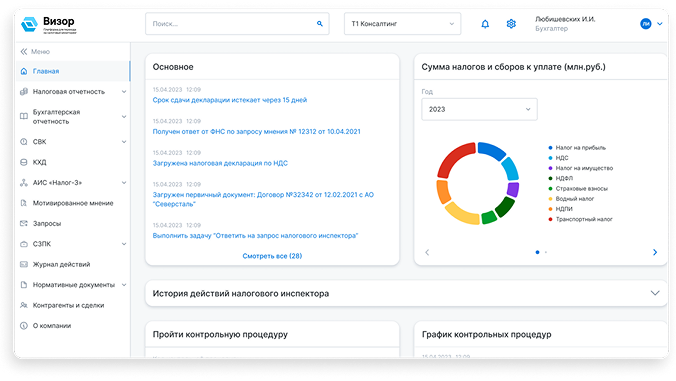The height and width of the screenshot is (381, 676).
Task: Click Смотреть все (28) link
Action: 272,256
